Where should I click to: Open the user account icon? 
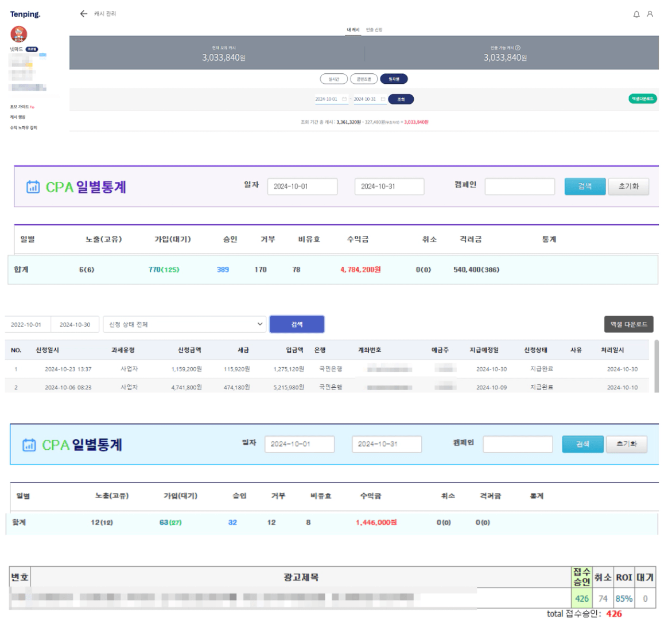[650, 14]
